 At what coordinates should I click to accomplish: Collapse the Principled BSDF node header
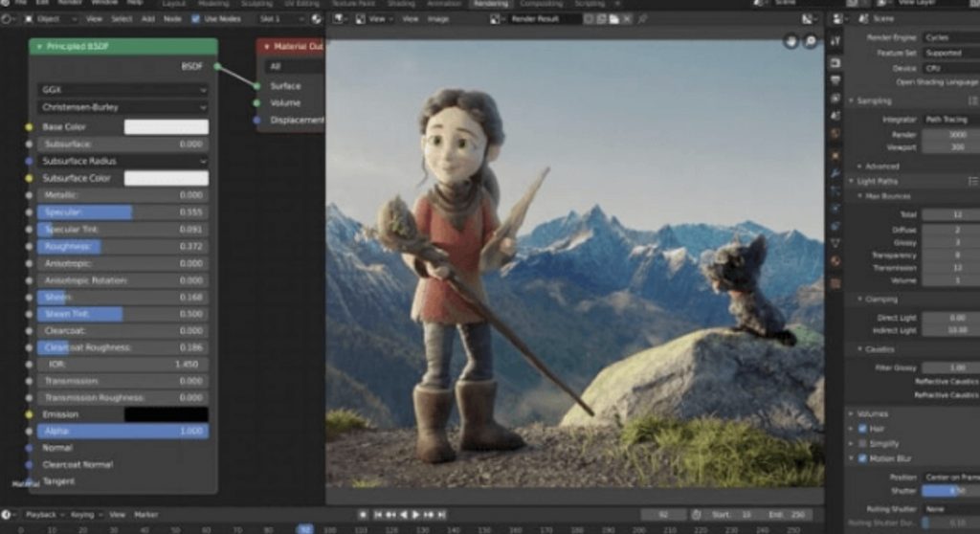pyautogui.click(x=40, y=46)
